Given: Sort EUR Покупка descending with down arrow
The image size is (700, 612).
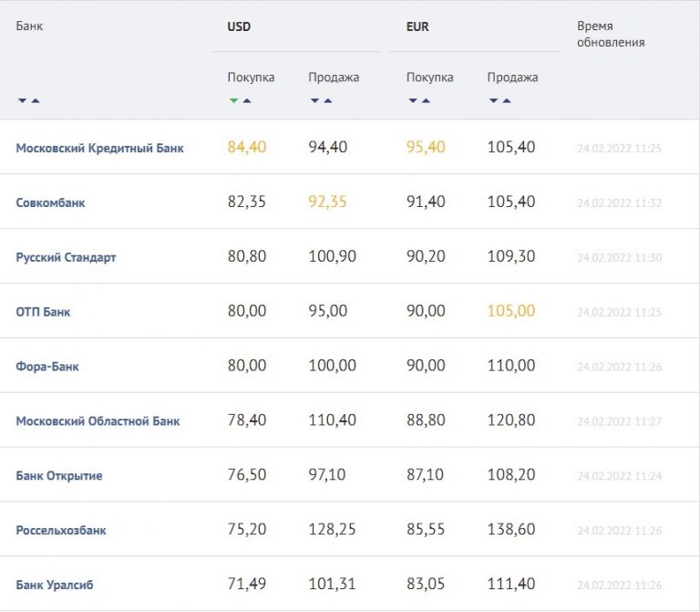Looking at the screenshot, I should 413,100.
